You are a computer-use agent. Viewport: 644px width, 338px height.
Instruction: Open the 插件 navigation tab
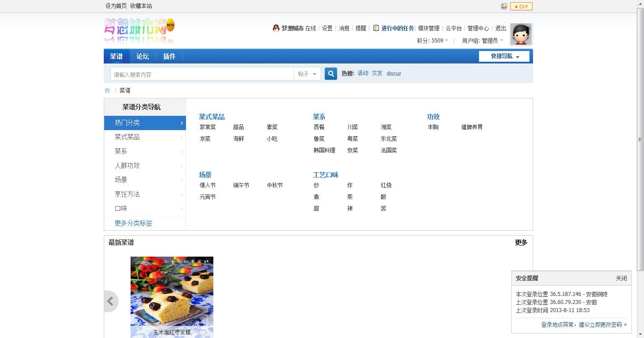(x=169, y=56)
